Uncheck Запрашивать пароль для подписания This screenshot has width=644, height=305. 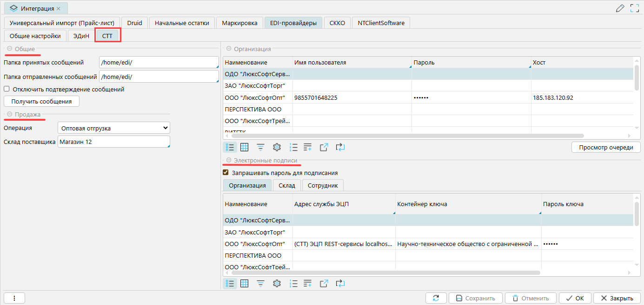tap(226, 173)
